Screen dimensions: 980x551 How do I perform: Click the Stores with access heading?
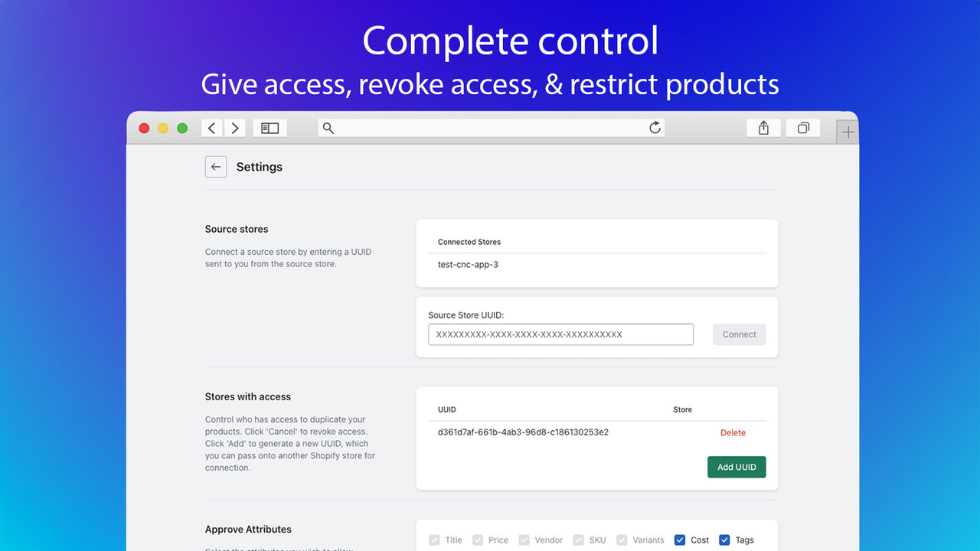tap(248, 396)
